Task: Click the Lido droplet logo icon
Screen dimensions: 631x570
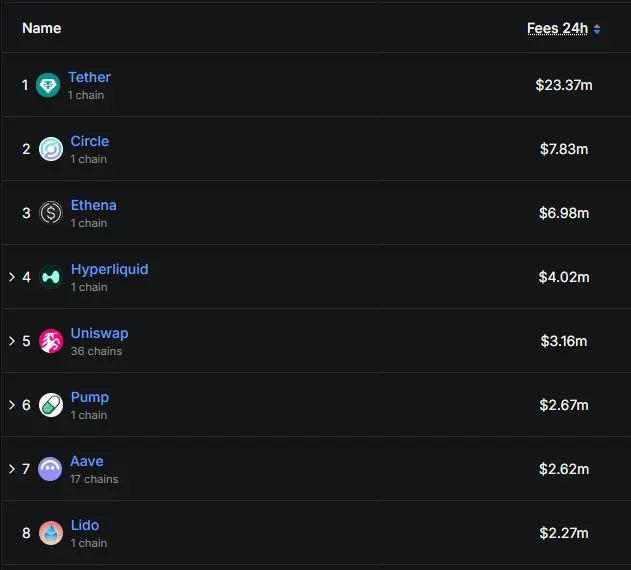Action: (x=50, y=533)
